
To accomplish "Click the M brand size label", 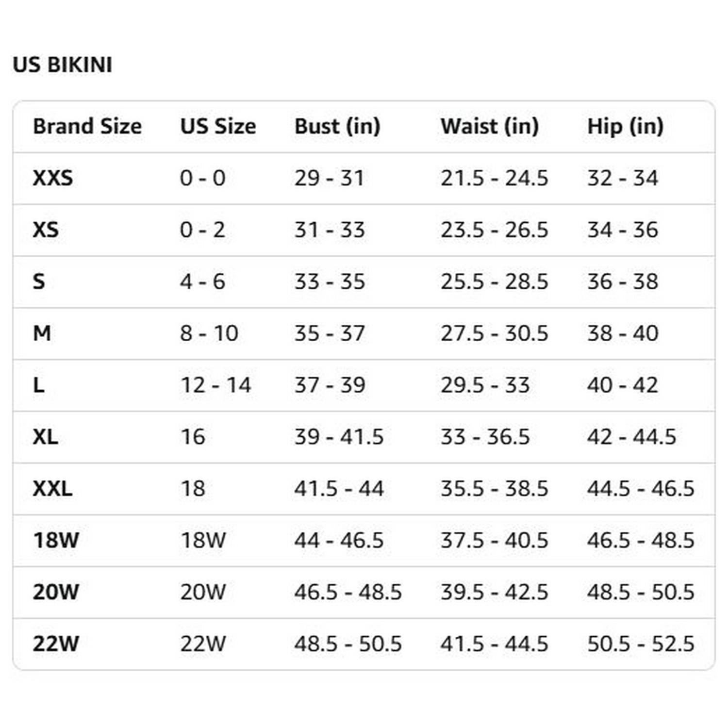I will pos(42,333).
